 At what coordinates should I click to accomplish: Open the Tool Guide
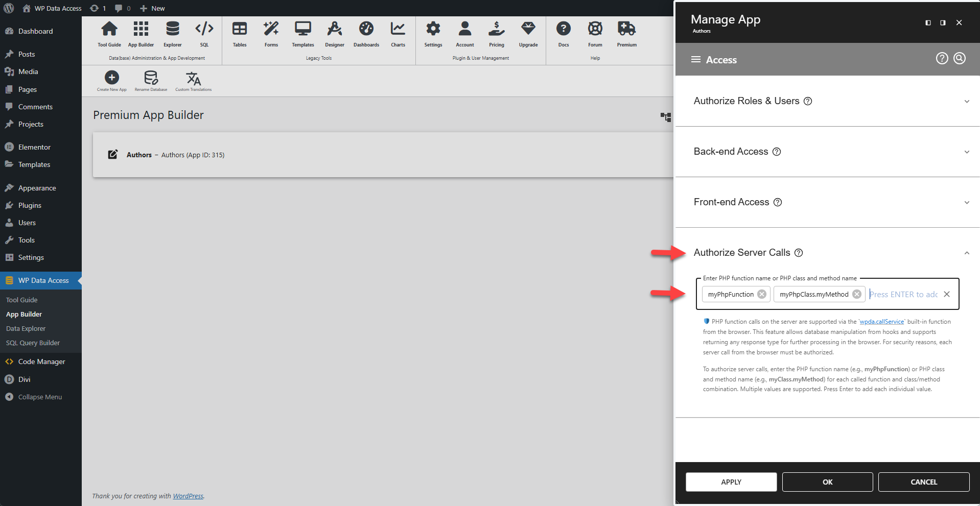(109, 33)
